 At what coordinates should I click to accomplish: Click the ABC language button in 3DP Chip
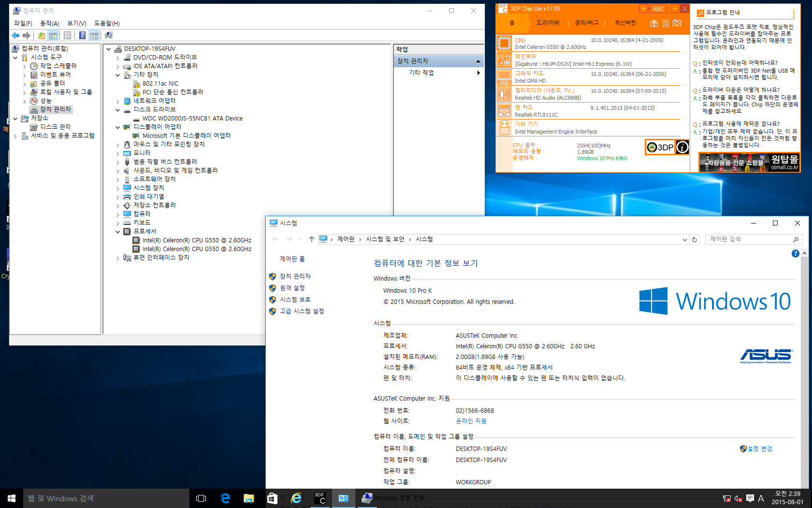[x=658, y=9]
